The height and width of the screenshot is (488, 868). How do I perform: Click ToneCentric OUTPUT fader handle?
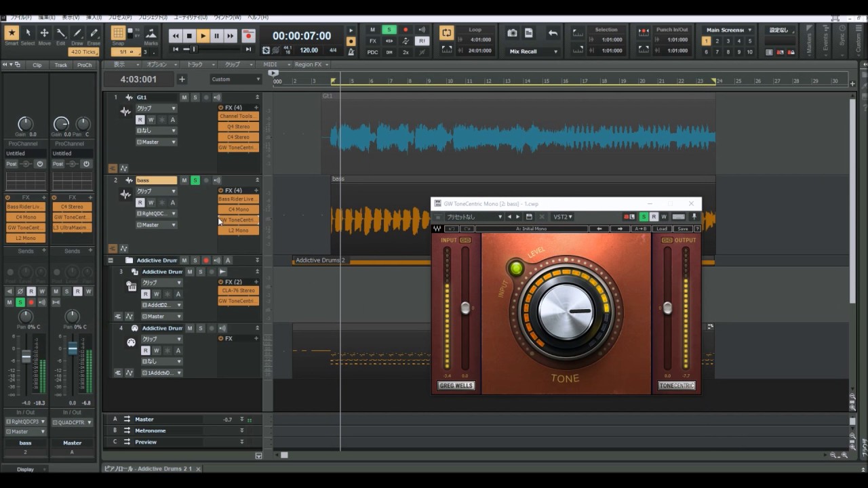pos(667,308)
